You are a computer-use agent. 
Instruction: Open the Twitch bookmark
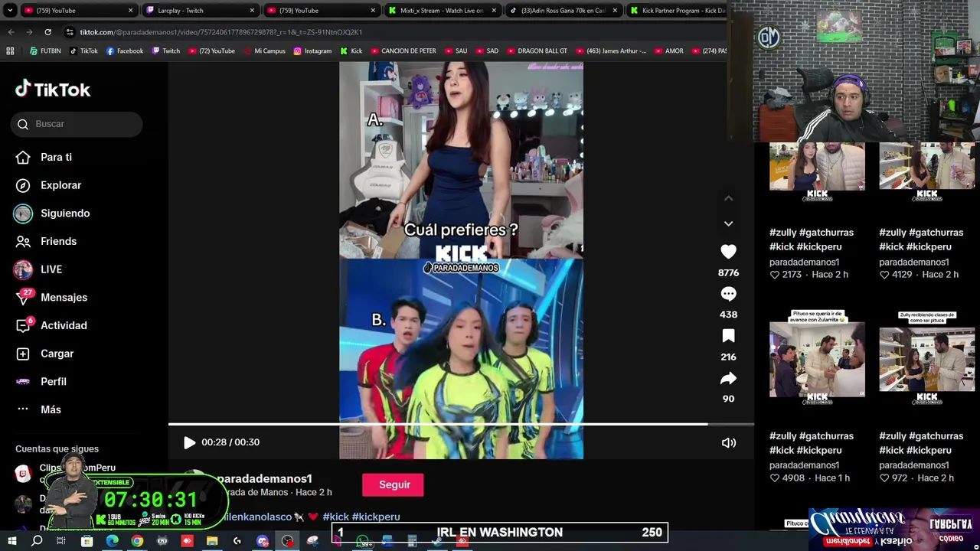(166, 51)
